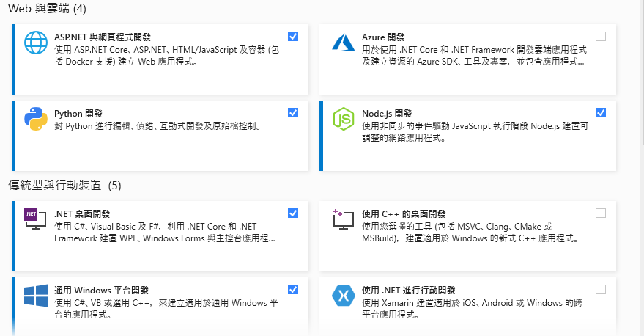Viewport: 644px width, 336px height.
Task: Check the 使用 .NET 進行行動開發 checkbox
Action: 601,290
